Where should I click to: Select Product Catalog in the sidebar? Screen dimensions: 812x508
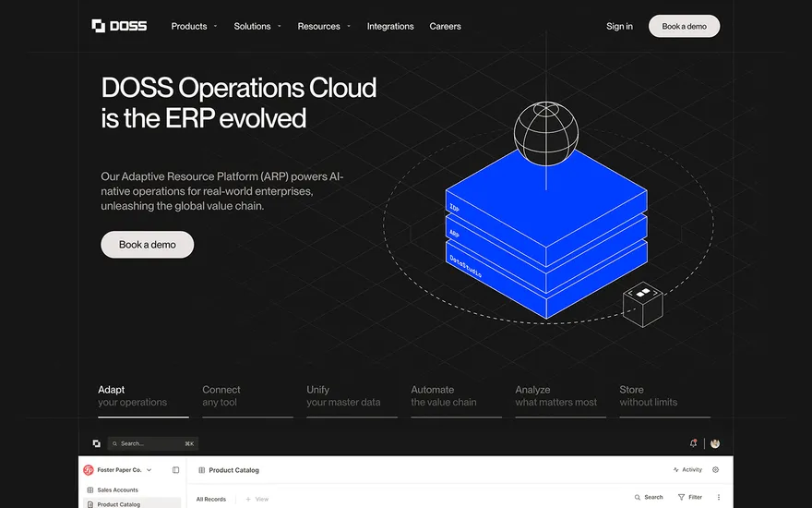tap(132, 503)
